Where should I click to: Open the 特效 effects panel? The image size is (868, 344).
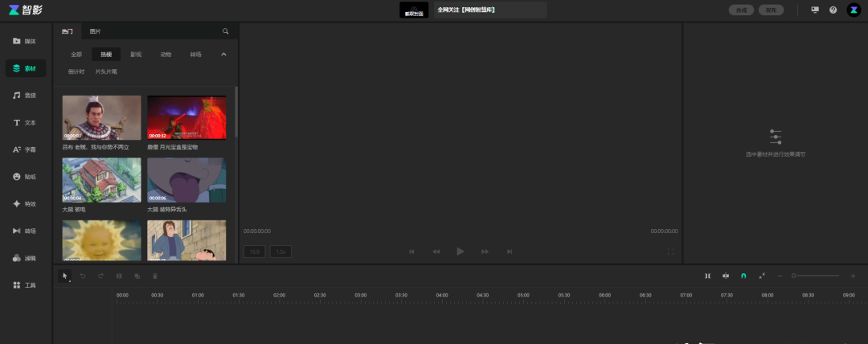pos(26,204)
